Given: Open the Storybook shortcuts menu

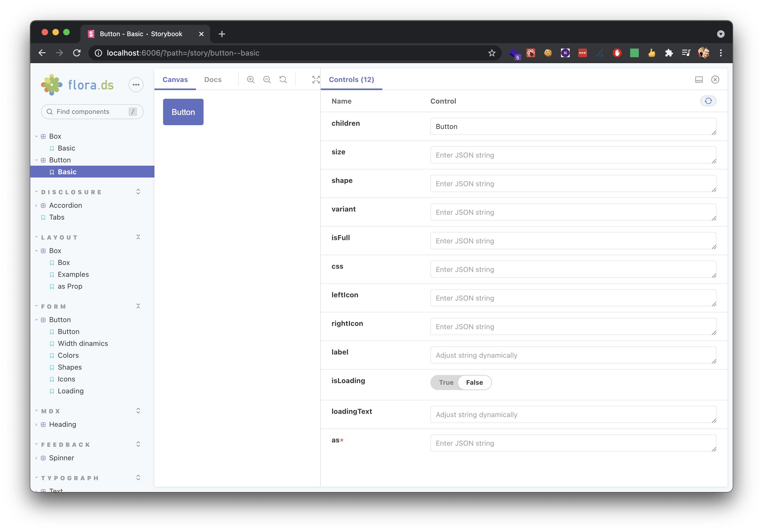Looking at the screenshot, I should tap(136, 85).
